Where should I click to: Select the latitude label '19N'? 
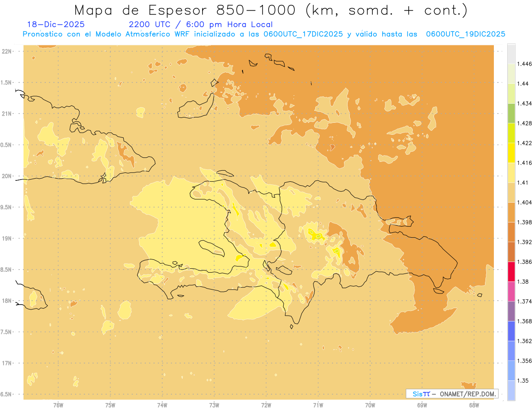pyautogui.click(x=7, y=238)
